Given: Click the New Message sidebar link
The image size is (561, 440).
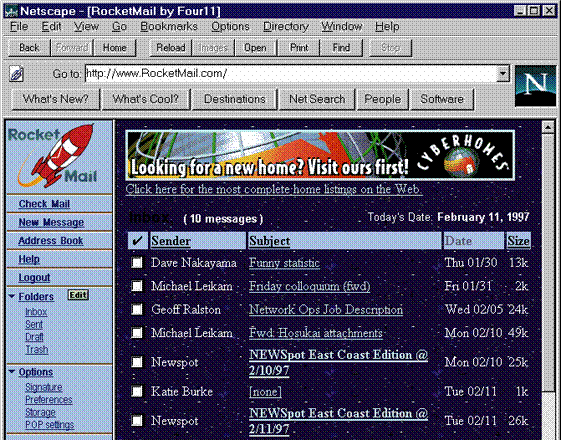Looking at the screenshot, I should coord(51,223).
